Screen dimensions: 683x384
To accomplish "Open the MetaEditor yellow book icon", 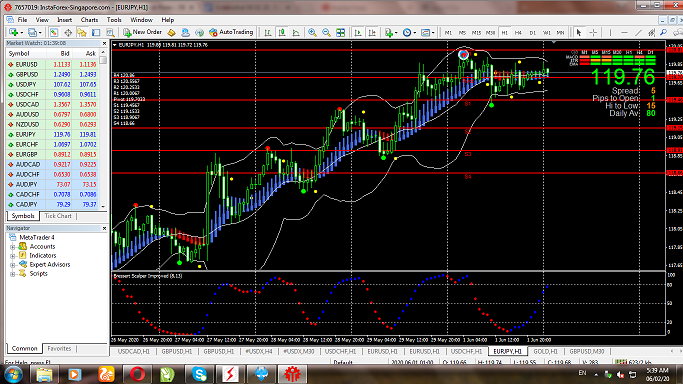I will click(x=172, y=32).
